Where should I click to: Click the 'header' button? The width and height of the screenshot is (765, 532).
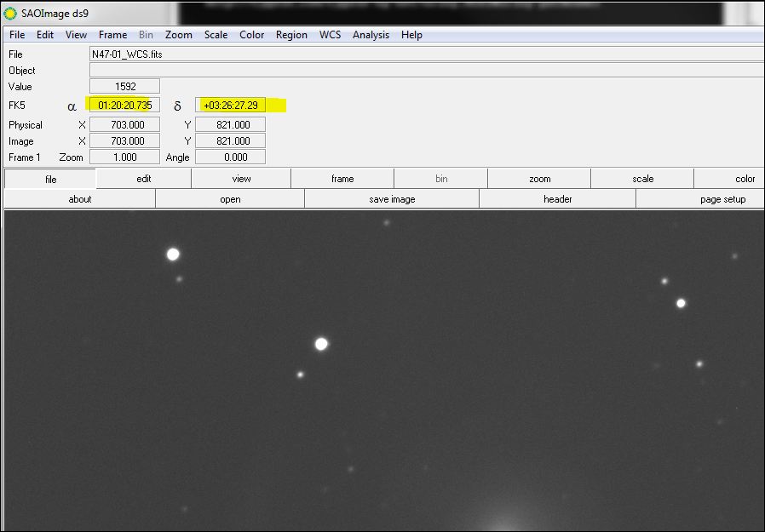(557, 199)
